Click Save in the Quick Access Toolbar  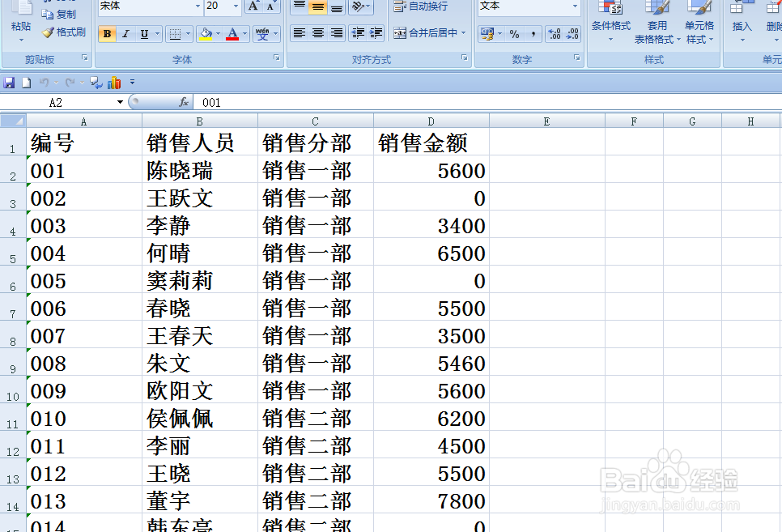[9, 83]
